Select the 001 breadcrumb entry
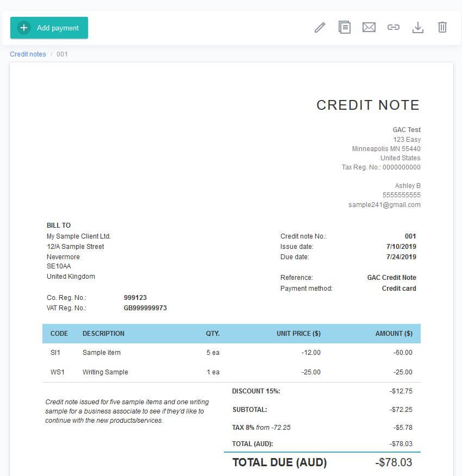The height and width of the screenshot is (476, 462). [x=62, y=54]
